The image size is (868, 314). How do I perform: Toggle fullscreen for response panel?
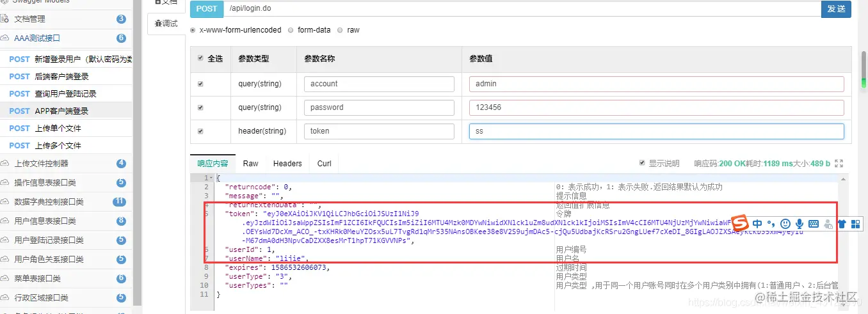coord(839,163)
